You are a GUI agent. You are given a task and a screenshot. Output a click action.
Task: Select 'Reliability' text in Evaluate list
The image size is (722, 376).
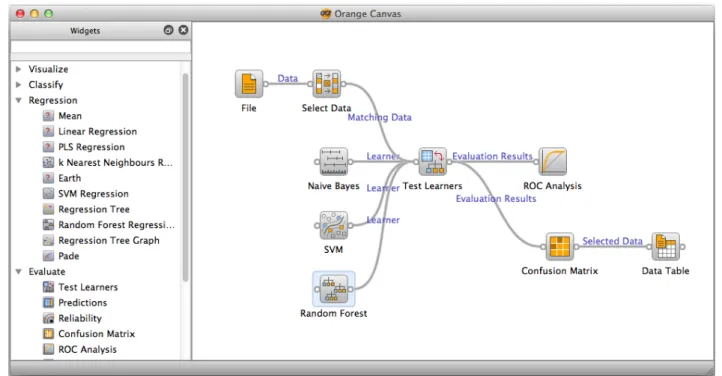click(80, 318)
